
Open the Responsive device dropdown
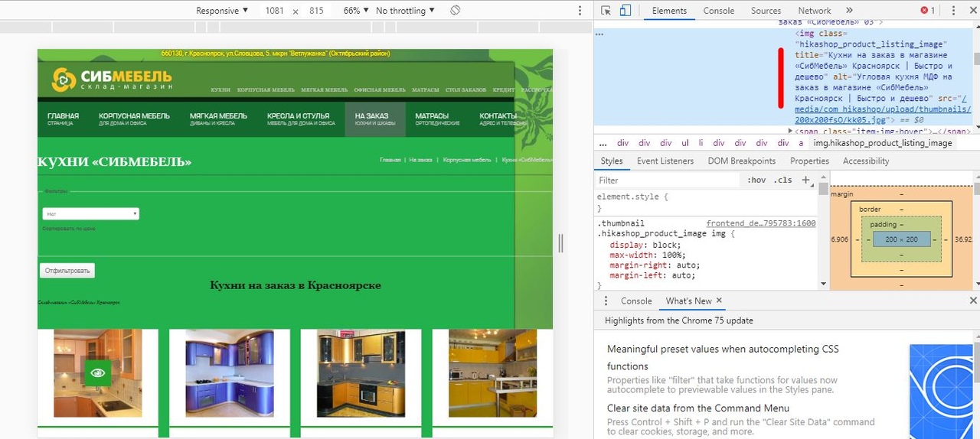[x=222, y=11]
